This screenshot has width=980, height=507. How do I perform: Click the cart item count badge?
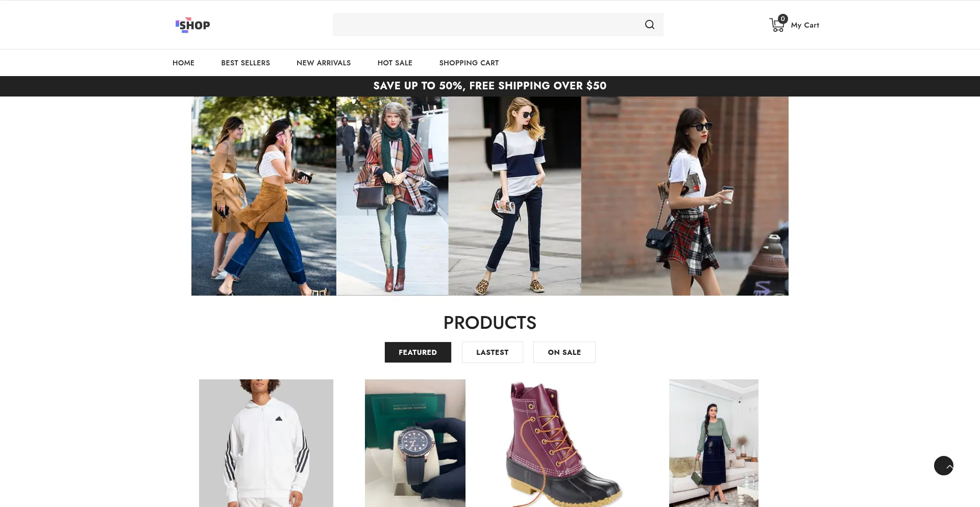click(782, 19)
